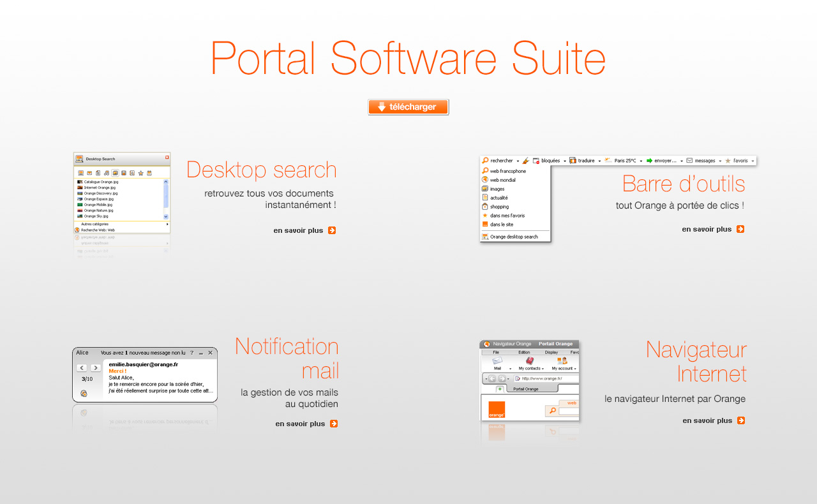The width and height of the screenshot is (817, 504).
Task: Click the help question mark in mail notification
Action: pos(191,353)
